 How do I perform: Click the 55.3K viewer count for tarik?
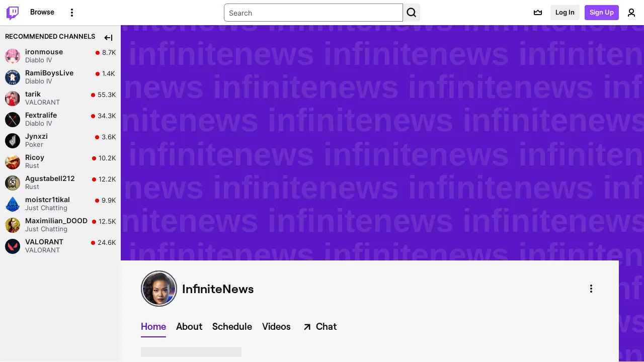tap(107, 95)
